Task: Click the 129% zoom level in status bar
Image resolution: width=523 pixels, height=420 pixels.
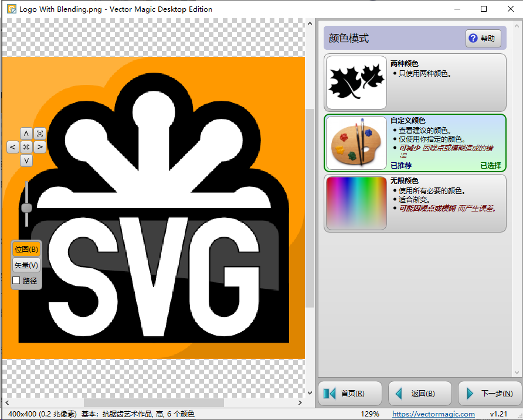Action: 369,414
